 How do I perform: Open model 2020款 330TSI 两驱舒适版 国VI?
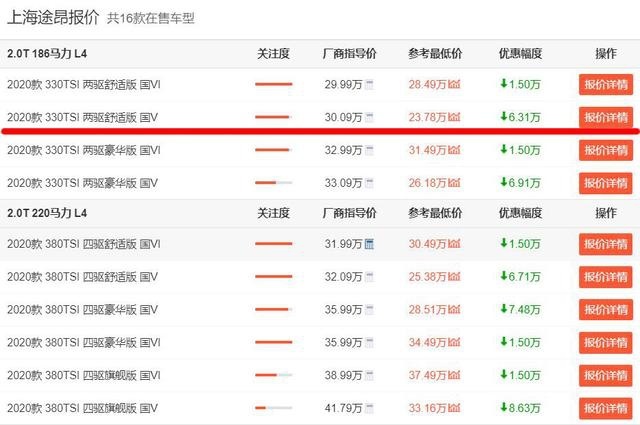pyautogui.click(x=84, y=85)
